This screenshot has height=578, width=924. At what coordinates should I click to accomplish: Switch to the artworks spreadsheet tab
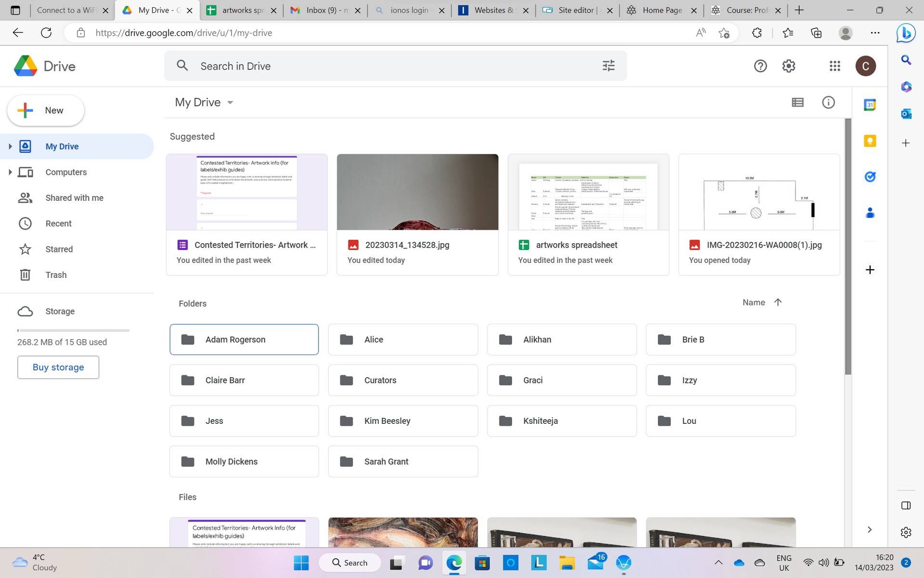[x=242, y=10]
